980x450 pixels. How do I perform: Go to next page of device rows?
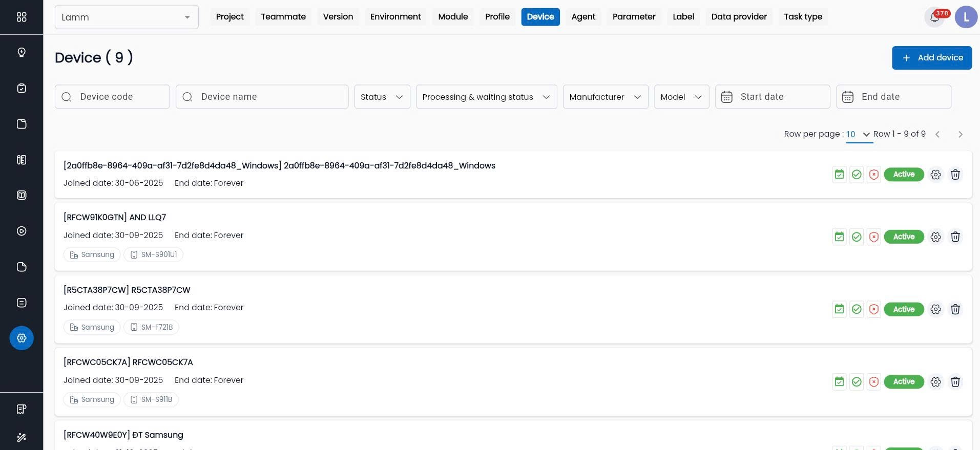960,134
